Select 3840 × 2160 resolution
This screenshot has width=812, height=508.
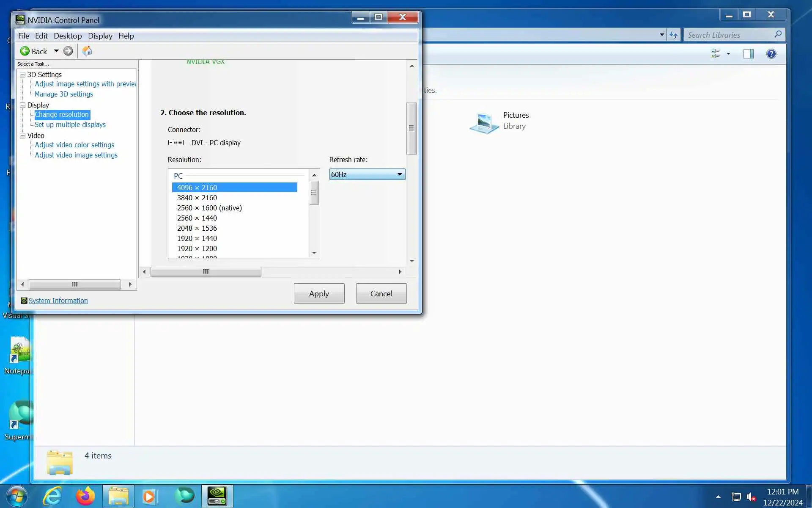pyautogui.click(x=197, y=198)
